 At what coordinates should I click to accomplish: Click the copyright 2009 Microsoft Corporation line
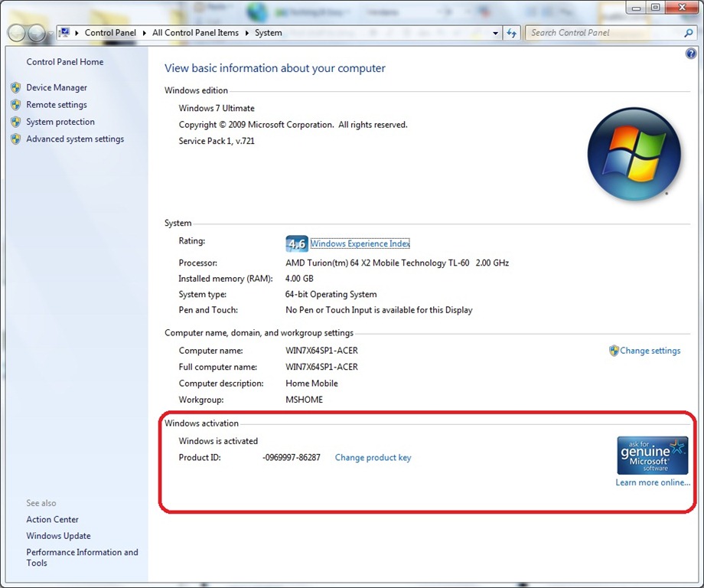click(293, 125)
